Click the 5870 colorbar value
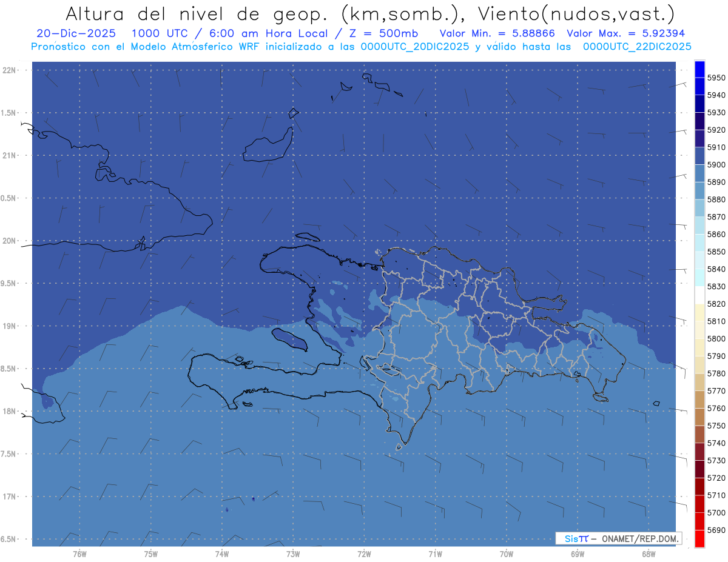This screenshot has width=728, height=562. [716, 217]
